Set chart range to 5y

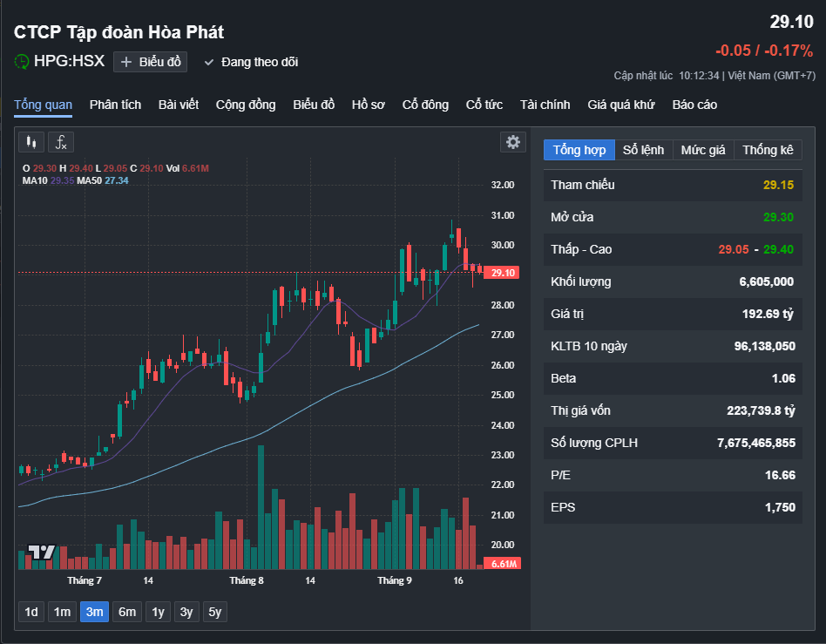215,612
